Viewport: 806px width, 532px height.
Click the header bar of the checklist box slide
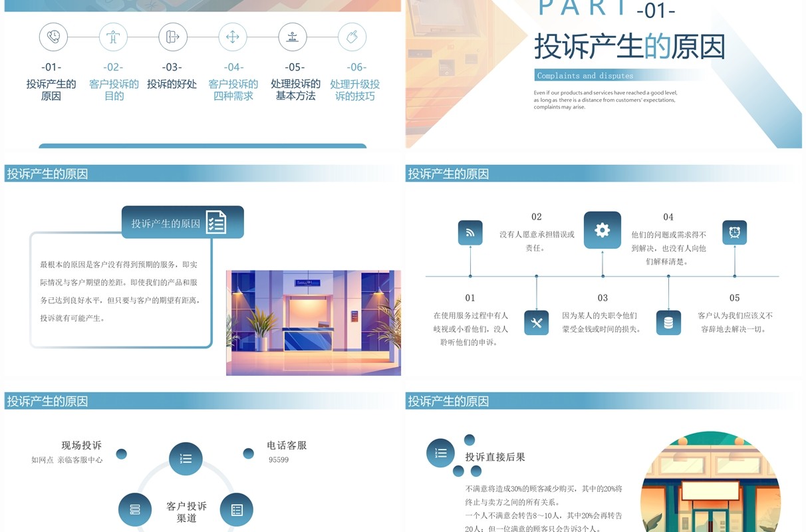click(x=201, y=174)
